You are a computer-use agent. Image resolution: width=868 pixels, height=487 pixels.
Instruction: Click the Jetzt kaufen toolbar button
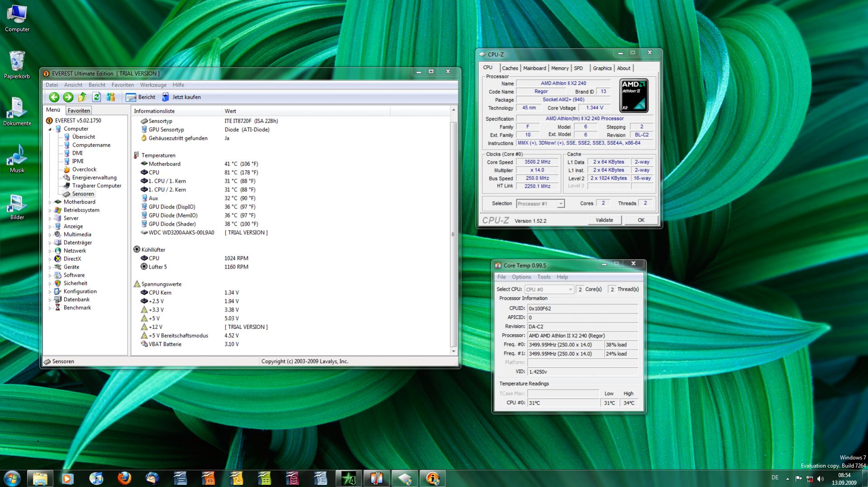(181, 97)
